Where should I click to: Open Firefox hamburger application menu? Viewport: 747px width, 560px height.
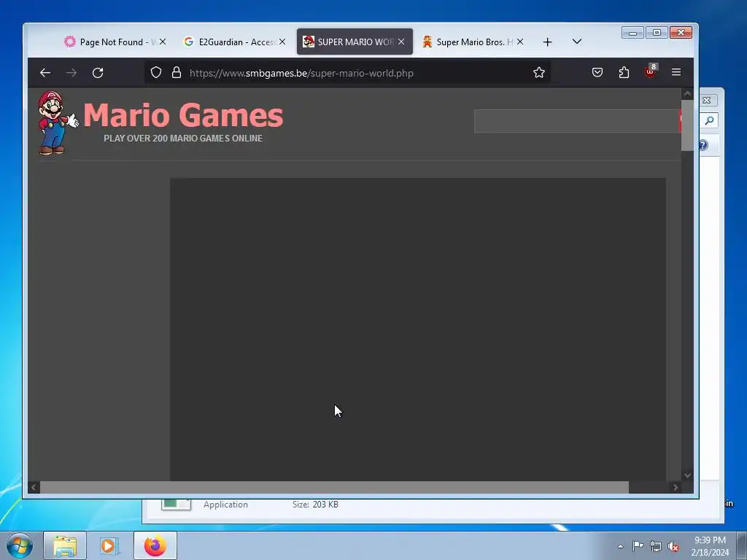point(676,72)
